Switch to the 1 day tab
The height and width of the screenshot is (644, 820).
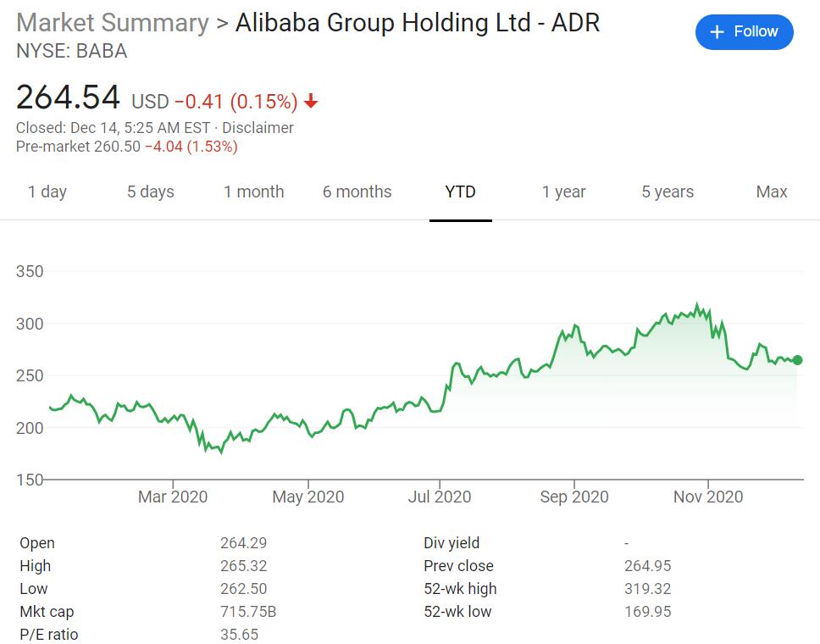click(x=47, y=192)
